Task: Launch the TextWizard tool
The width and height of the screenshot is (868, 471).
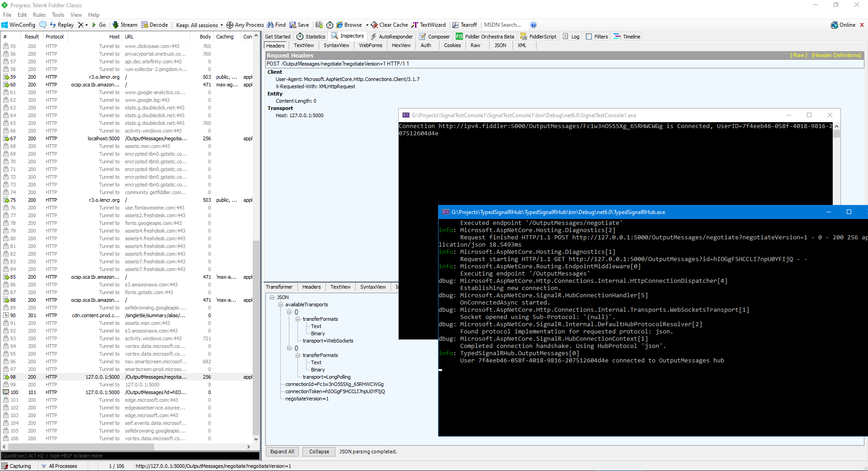Action: click(429, 25)
